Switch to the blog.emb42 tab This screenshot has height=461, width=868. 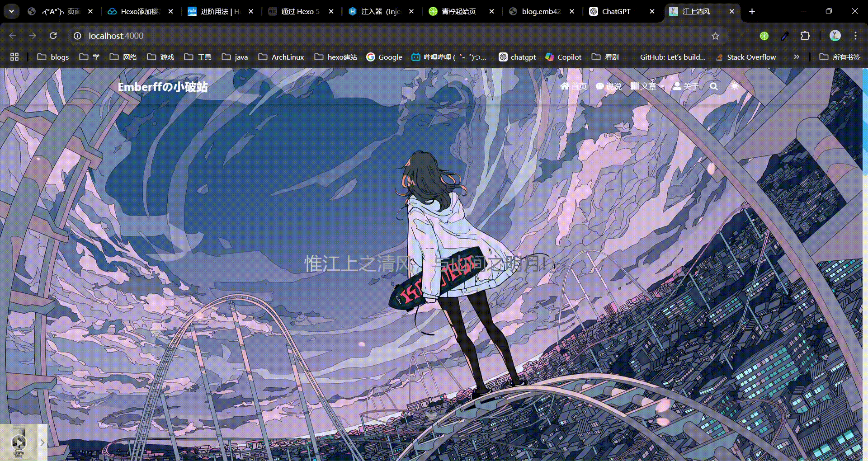542,11
